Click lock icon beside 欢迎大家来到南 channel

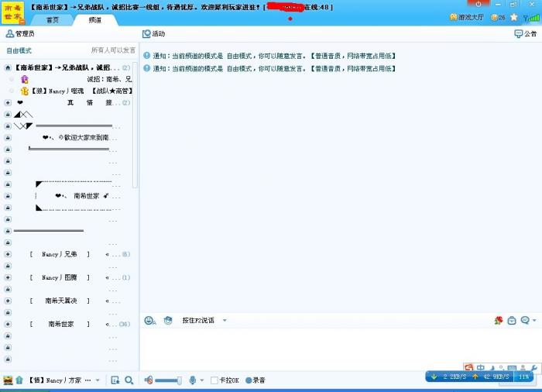tap(8, 138)
